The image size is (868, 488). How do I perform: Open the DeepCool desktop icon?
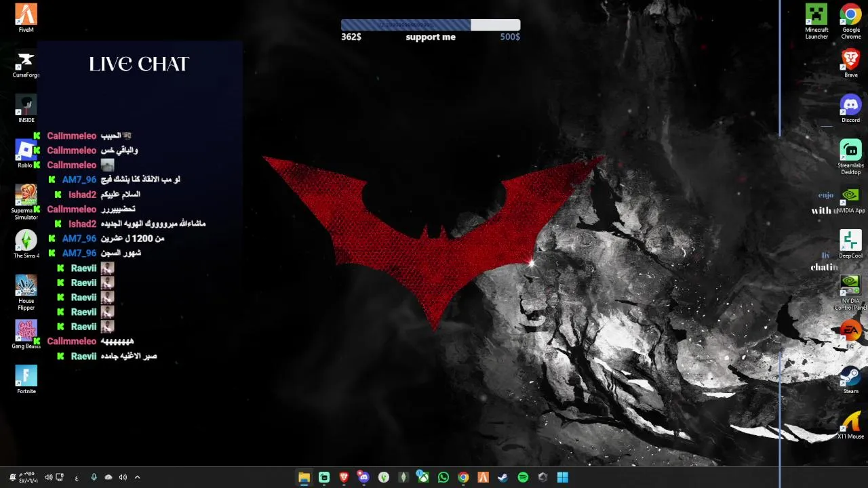(x=850, y=244)
